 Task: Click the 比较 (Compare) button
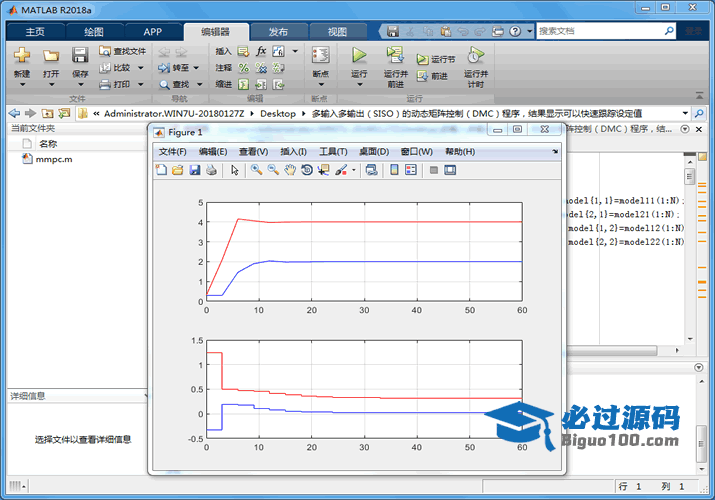(x=116, y=68)
